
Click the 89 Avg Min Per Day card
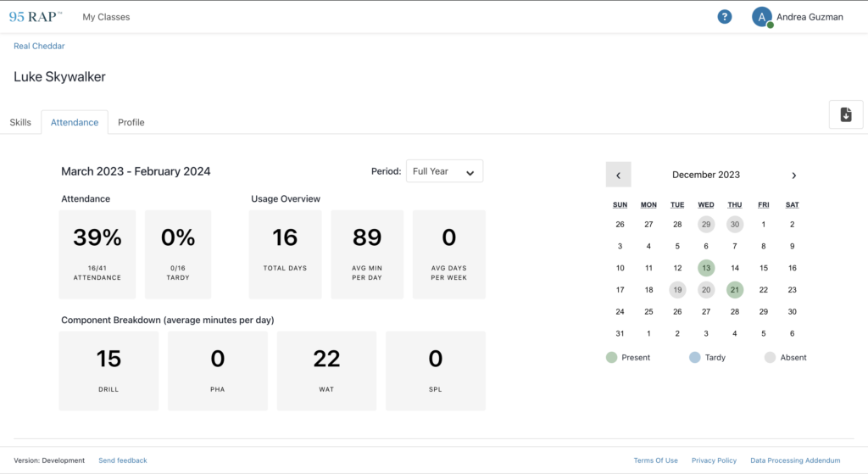367,254
